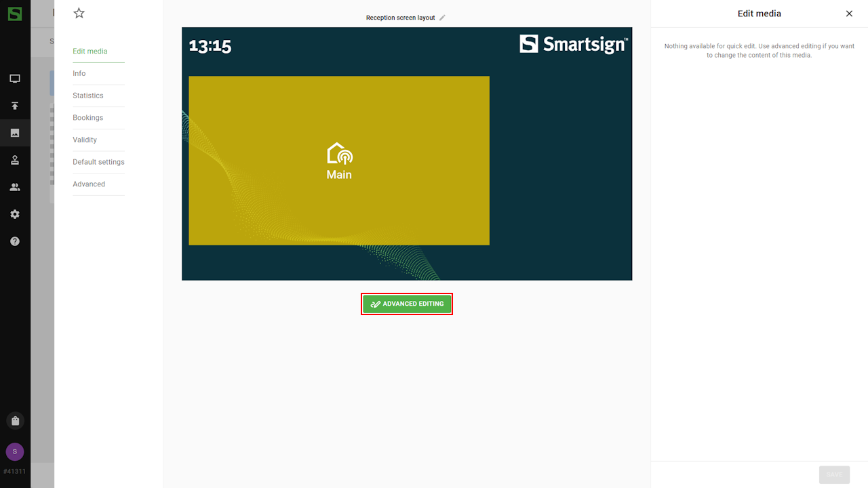Open the media library image icon
Image resolution: width=868 pixels, height=488 pixels.
click(x=15, y=133)
